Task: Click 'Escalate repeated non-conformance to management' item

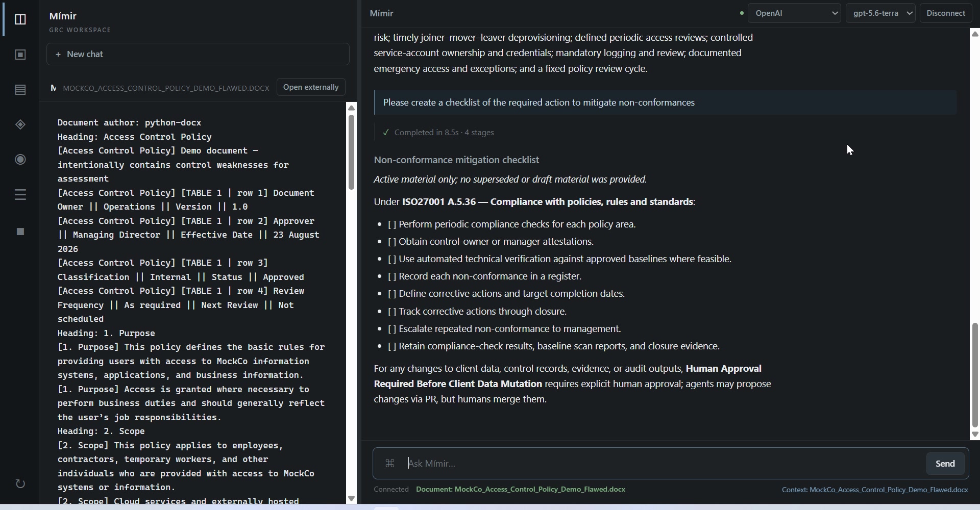Action: click(504, 329)
